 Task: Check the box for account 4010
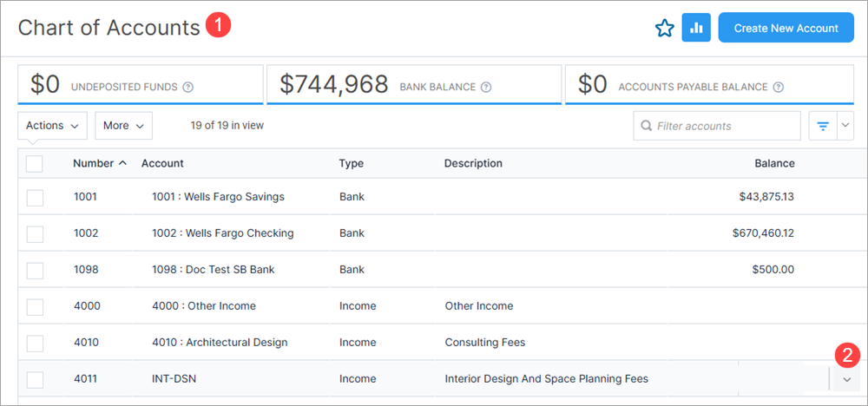pyautogui.click(x=35, y=344)
